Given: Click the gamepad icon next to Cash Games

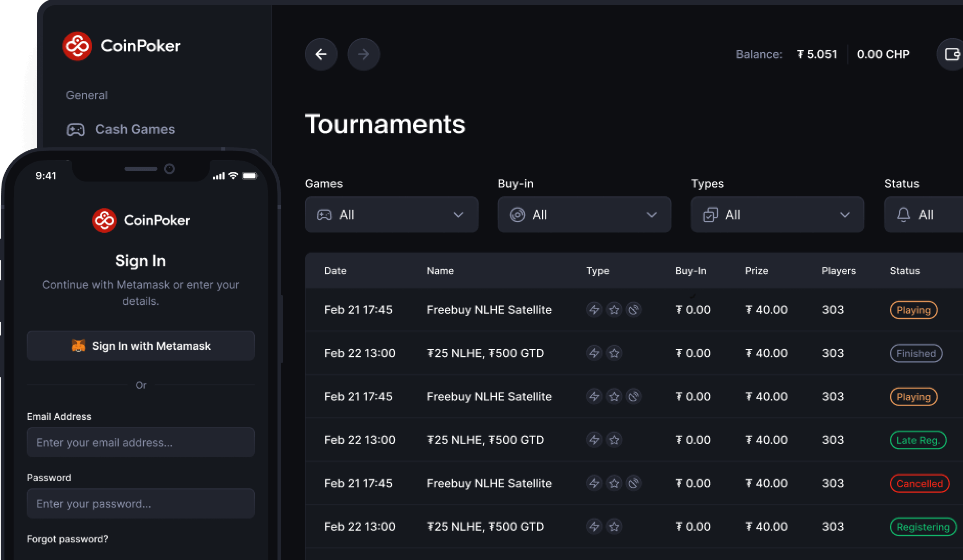Looking at the screenshot, I should (x=76, y=129).
